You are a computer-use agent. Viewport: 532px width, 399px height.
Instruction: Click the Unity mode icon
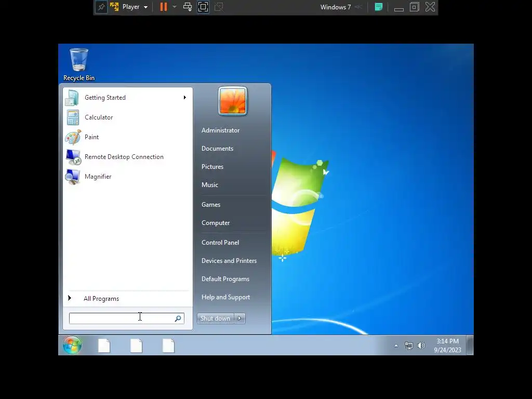pos(219,7)
